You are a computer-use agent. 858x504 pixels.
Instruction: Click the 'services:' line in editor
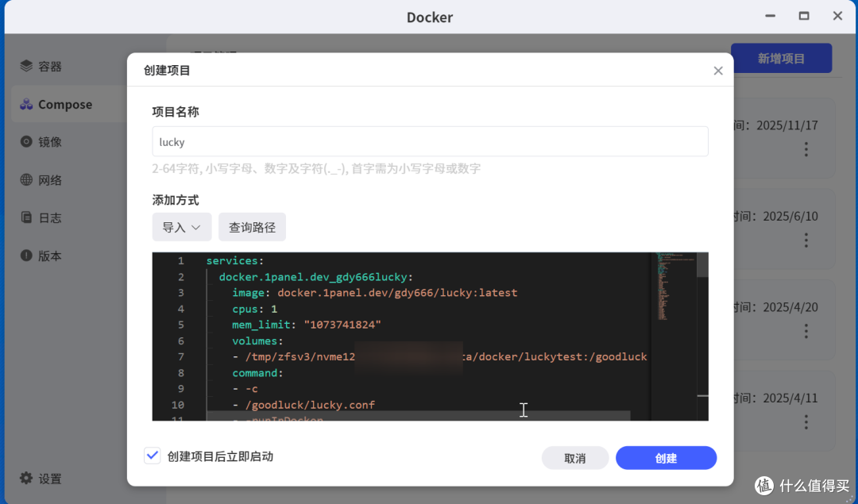(234, 261)
